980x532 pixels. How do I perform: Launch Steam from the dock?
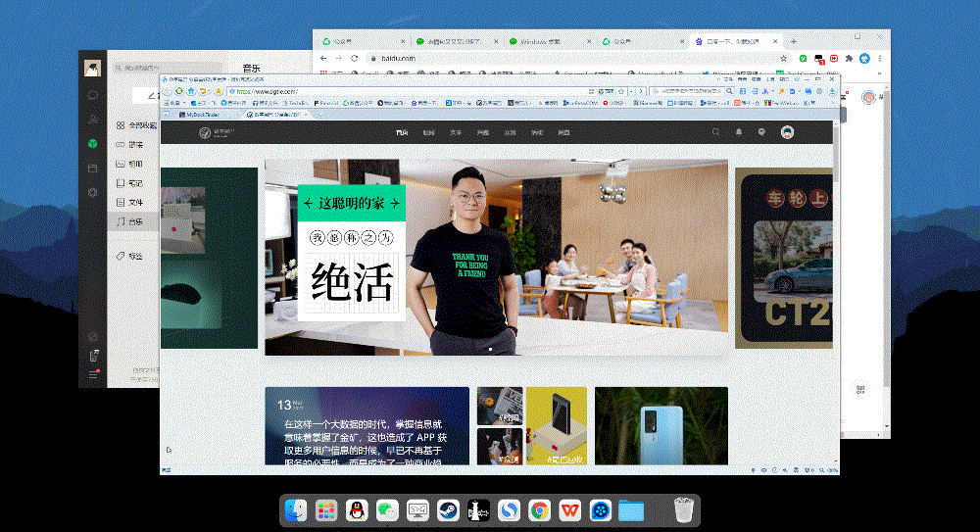[x=448, y=510]
